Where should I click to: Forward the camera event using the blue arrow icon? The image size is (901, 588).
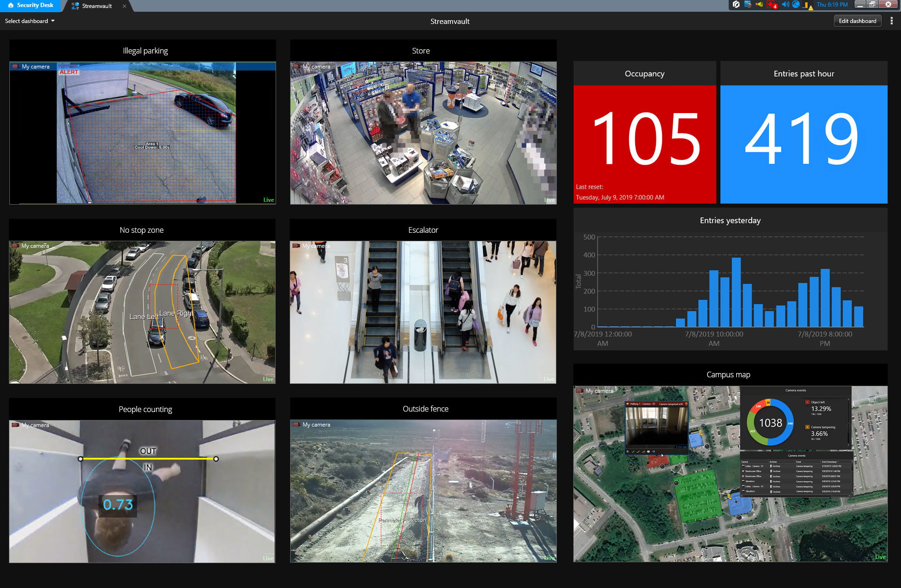point(654,452)
